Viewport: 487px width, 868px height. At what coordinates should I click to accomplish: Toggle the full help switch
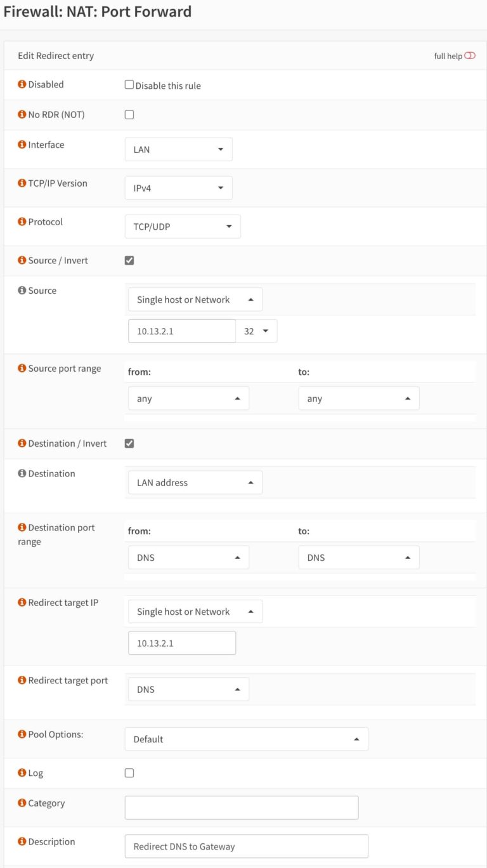click(x=469, y=55)
